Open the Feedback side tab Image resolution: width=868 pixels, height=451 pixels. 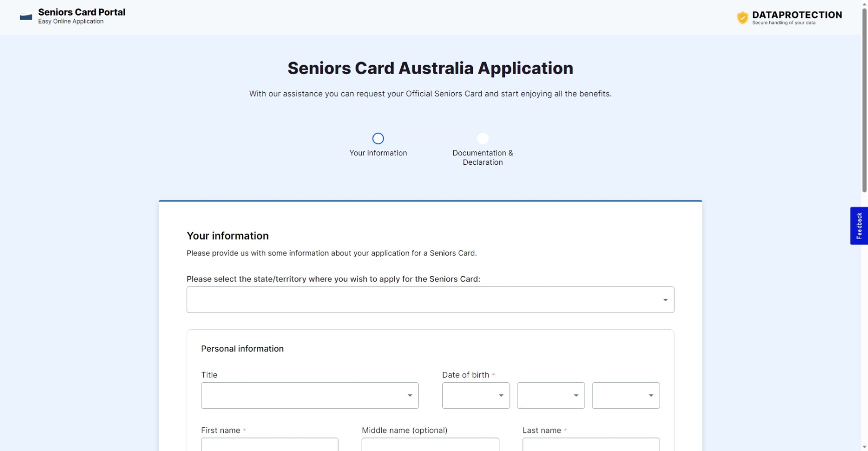(858, 225)
